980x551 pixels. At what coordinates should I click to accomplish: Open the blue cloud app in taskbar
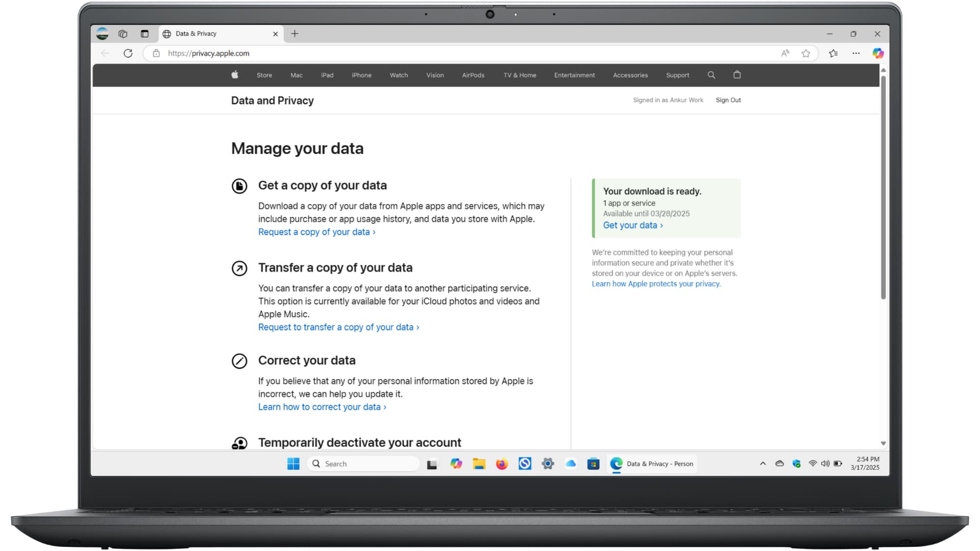coord(571,464)
